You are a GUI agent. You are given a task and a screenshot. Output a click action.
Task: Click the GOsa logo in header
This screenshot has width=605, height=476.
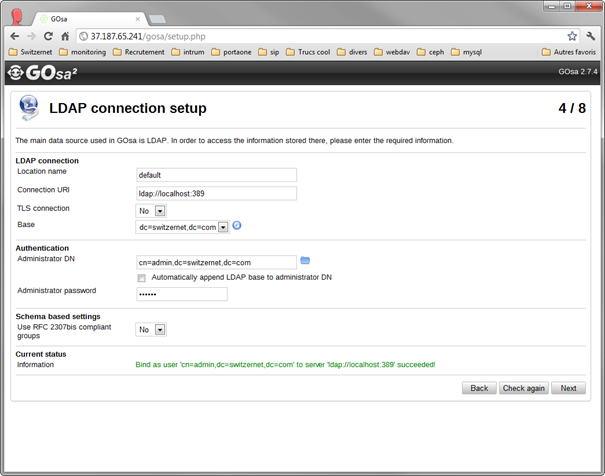pyautogui.click(x=42, y=73)
